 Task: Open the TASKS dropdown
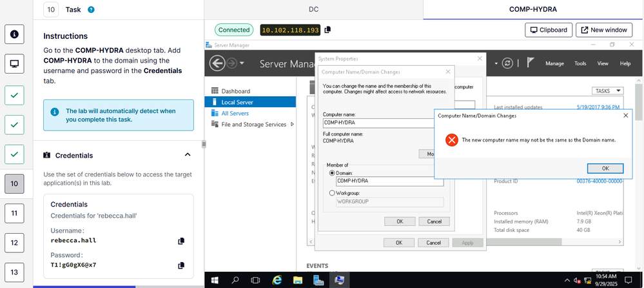pos(607,91)
